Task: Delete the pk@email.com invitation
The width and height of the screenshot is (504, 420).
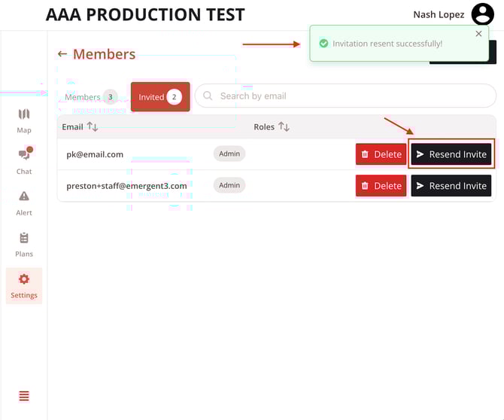Action: (x=381, y=154)
